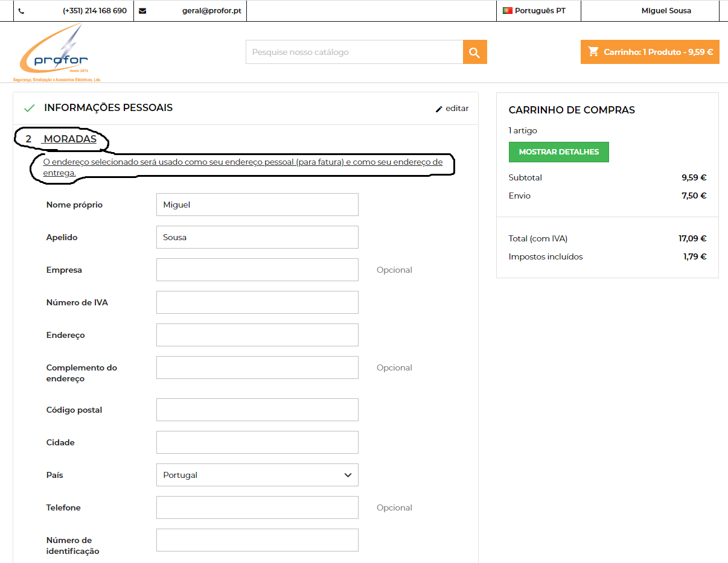Click the Endereço input field
The height and width of the screenshot is (563, 728).
point(257,335)
